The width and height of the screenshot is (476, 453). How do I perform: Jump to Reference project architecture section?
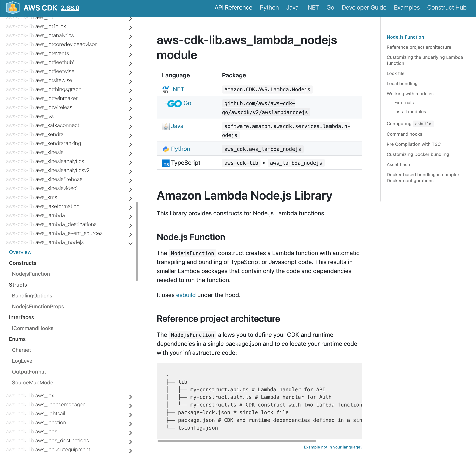pyautogui.click(x=419, y=47)
